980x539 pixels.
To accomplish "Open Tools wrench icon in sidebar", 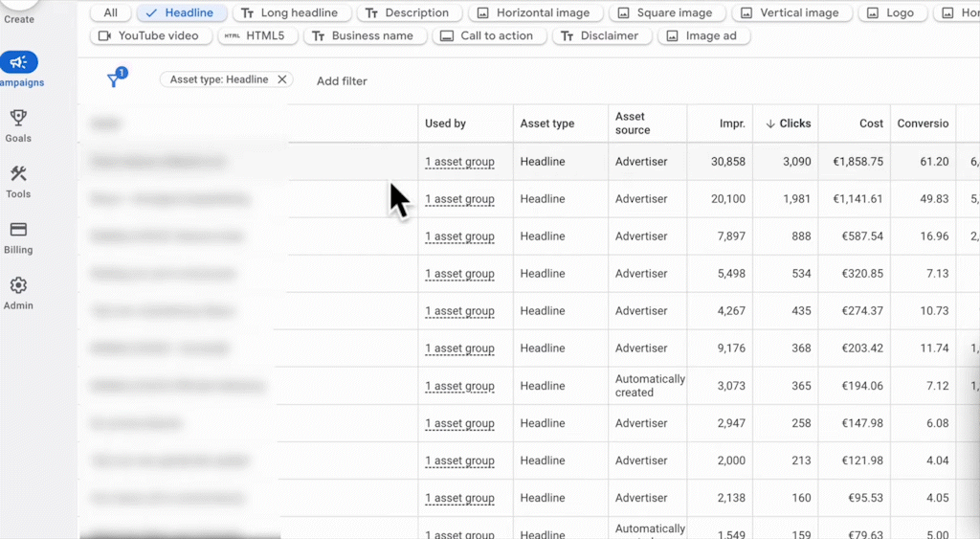I will click(18, 174).
